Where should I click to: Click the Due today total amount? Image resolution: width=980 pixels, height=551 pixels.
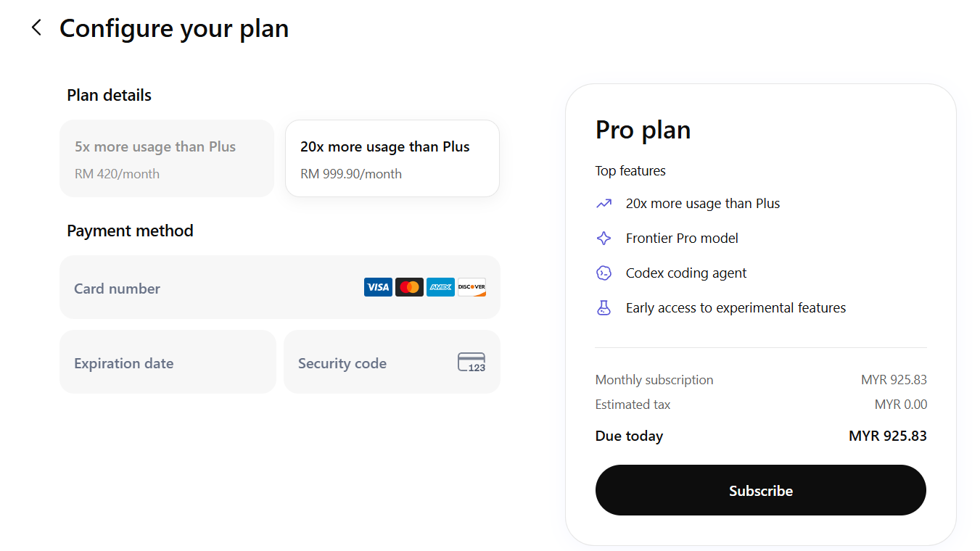[x=887, y=436]
